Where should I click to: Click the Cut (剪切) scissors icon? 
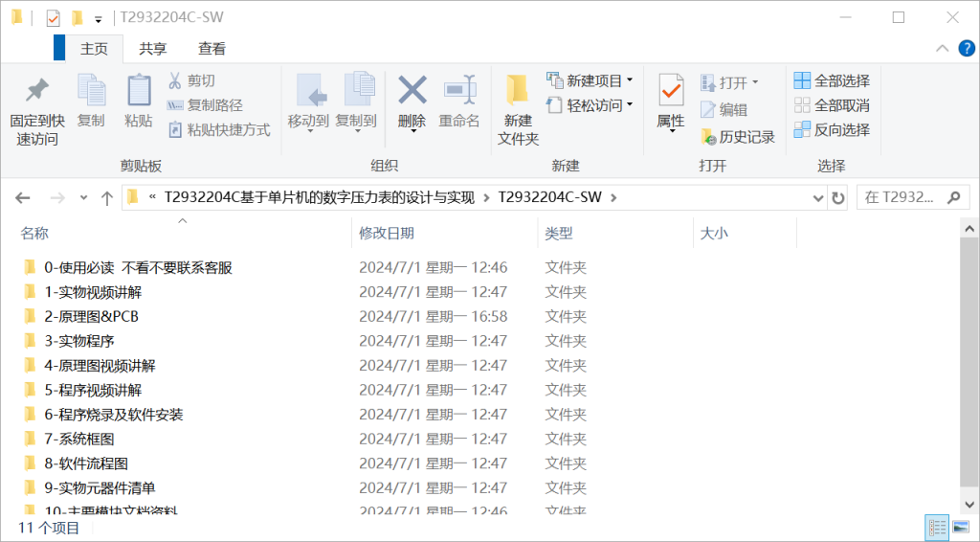coord(175,80)
